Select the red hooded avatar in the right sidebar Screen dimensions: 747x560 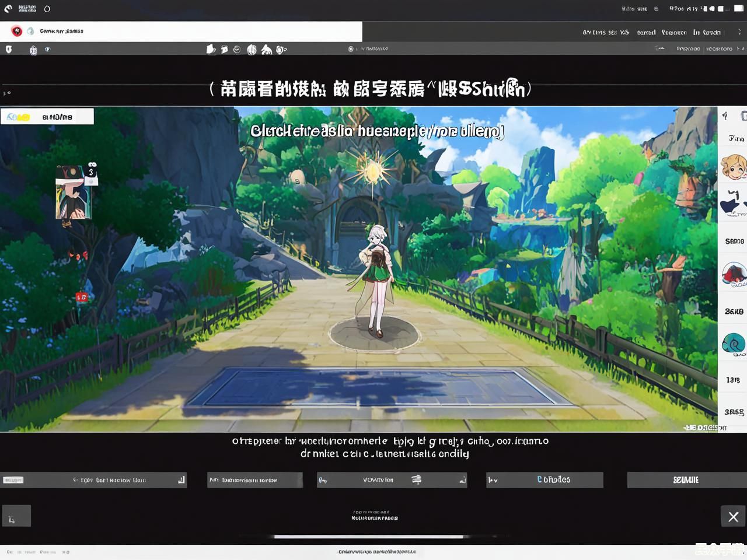(x=734, y=275)
